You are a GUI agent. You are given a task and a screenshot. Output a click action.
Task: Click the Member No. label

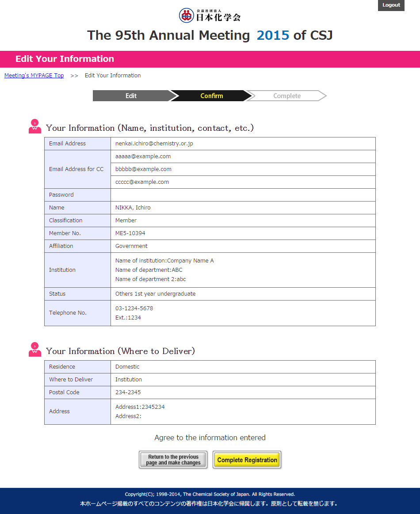coord(65,233)
